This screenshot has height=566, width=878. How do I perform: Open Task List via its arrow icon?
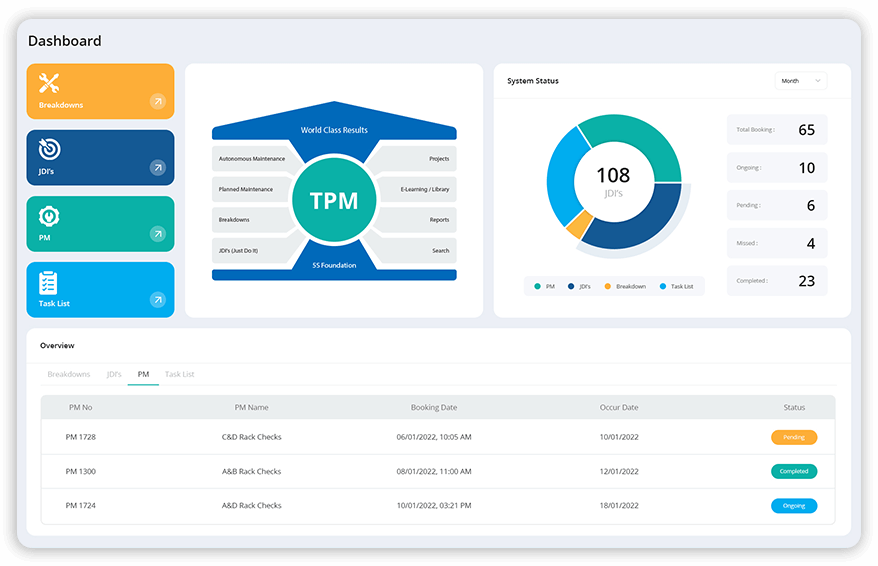[157, 300]
